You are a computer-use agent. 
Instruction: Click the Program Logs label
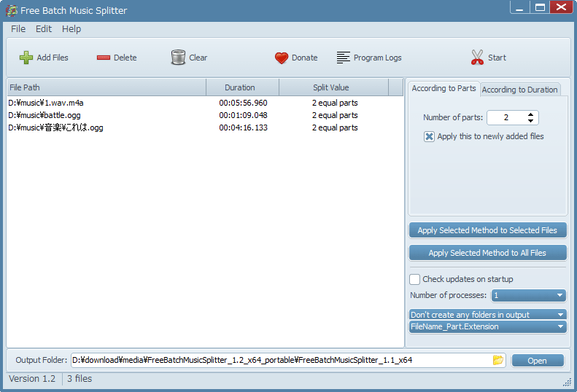click(x=378, y=58)
